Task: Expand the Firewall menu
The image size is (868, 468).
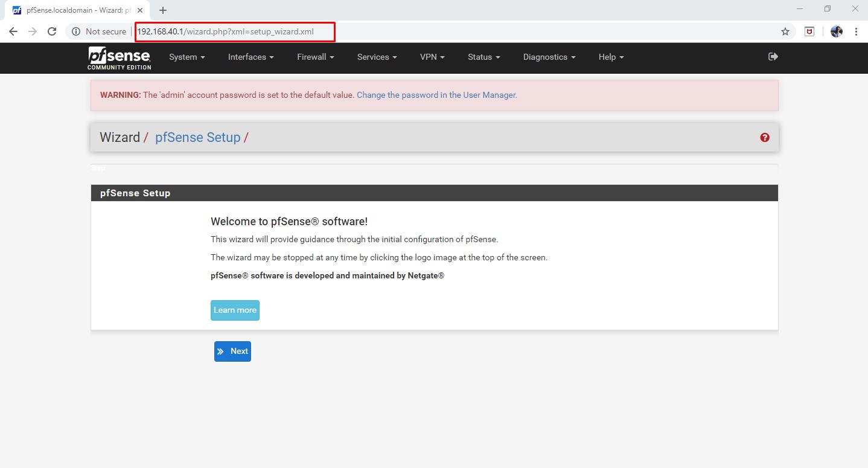Action: point(316,57)
